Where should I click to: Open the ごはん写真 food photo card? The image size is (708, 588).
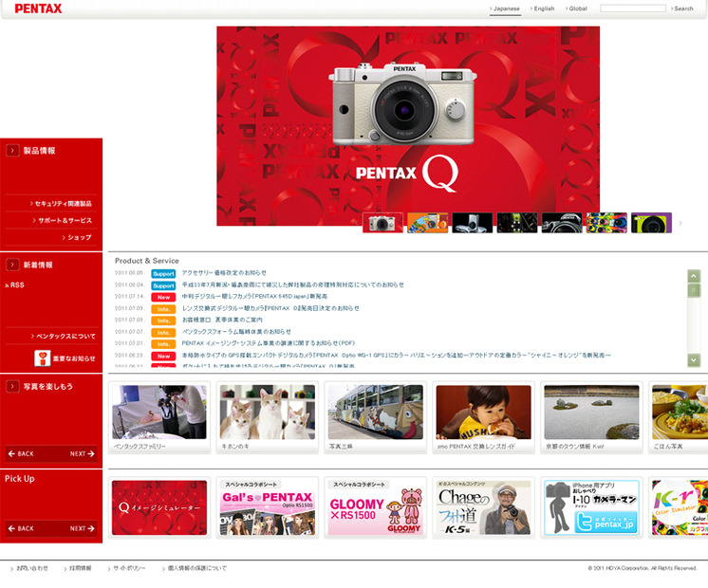coord(679,417)
